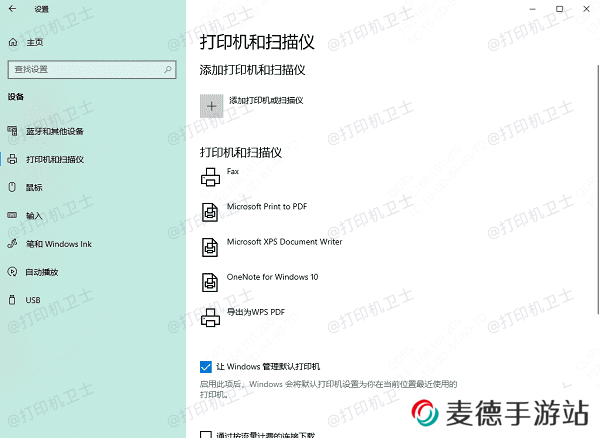Viewport: 600px width, 438px height.
Task: Open 蓝牙和其他设备 settings page
Action: (x=55, y=131)
